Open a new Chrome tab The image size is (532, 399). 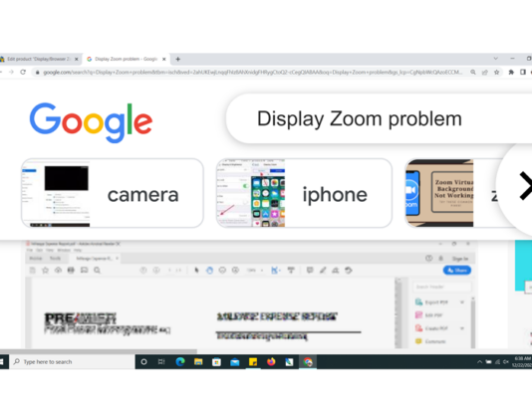(x=177, y=59)
